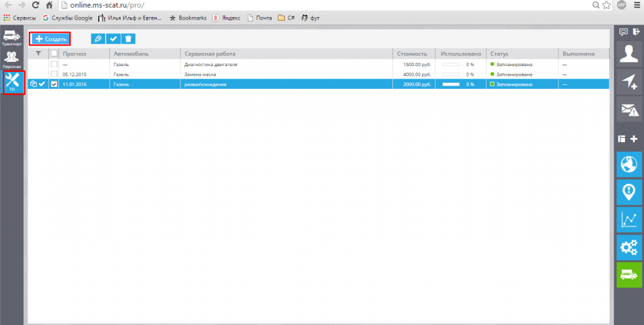Sort by the Стоимость column header
The width and height of the screenshot is (644, 325).
414,54
